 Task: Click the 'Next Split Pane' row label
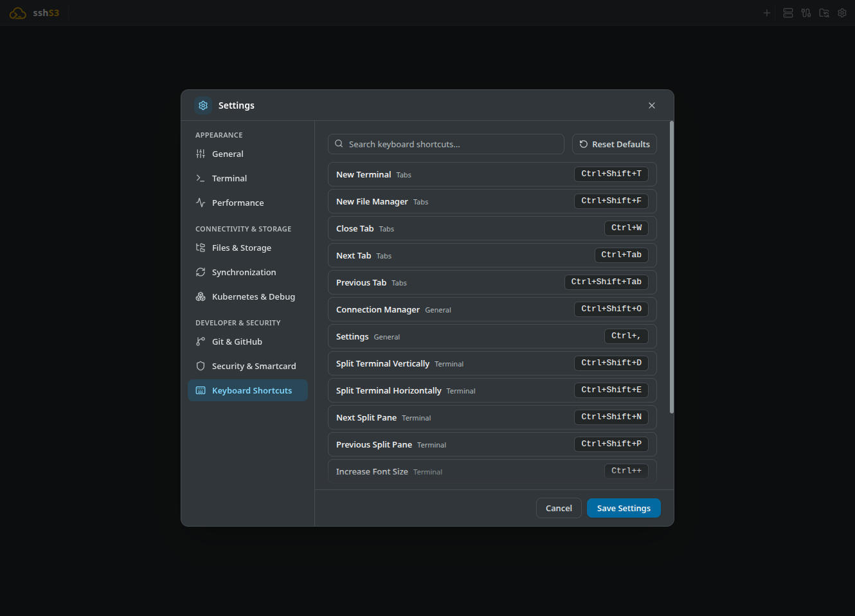coord(366,418)
